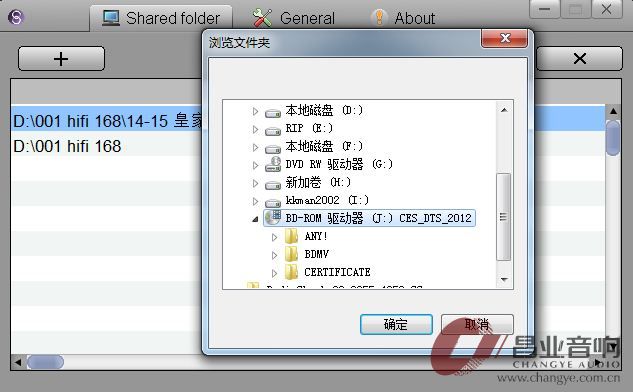Image resolution: width=633 pixels, height=392 pixels.
Task: Switch to the Shared folder tab
Action: (161, 18)
